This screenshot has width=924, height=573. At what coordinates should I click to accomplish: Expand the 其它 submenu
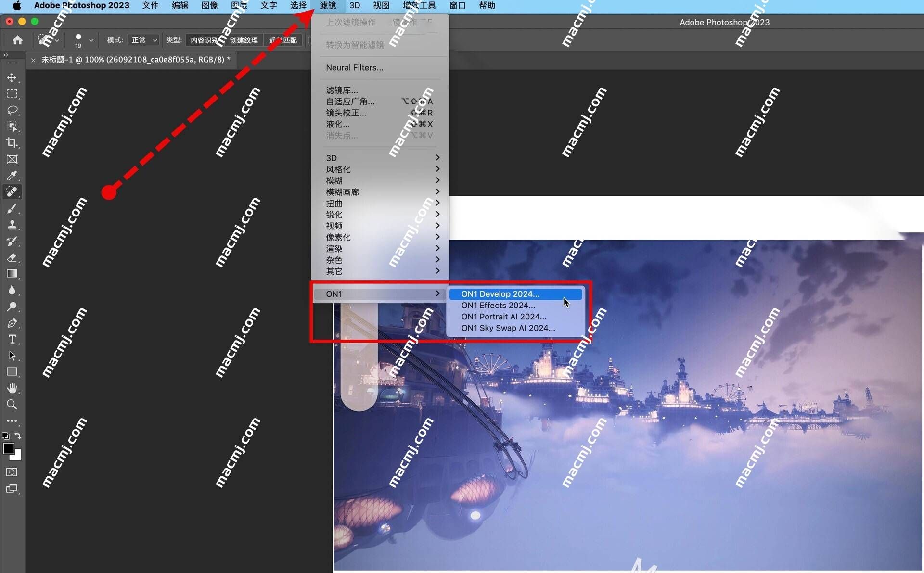[380, 271]
